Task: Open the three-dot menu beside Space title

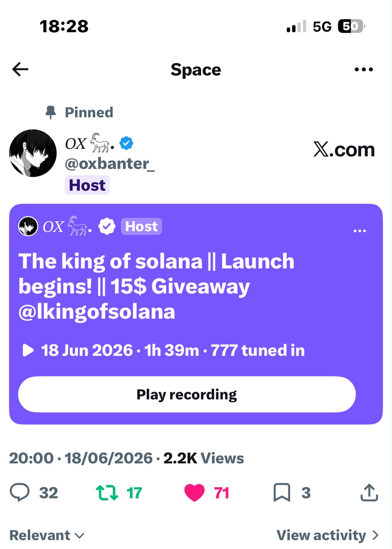Action: (364, 69)
